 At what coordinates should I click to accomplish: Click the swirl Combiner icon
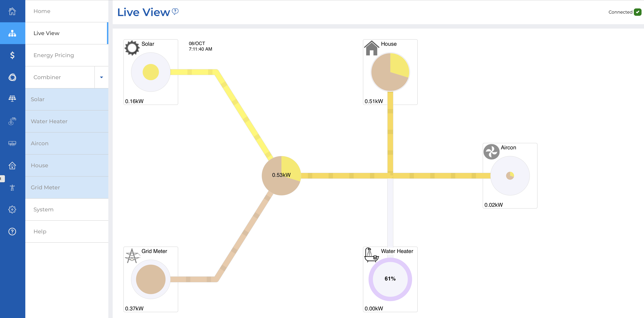point(12,77)
